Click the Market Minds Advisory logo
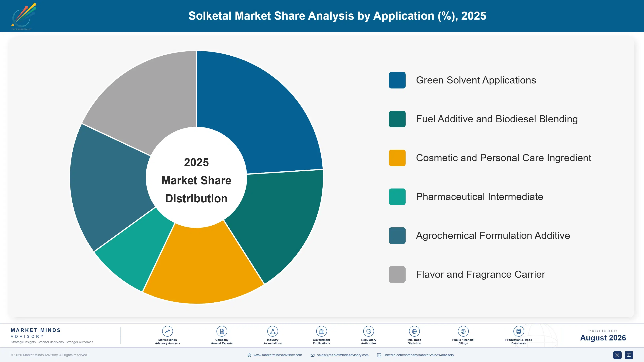The image size is (644, 362). point(23,16)
